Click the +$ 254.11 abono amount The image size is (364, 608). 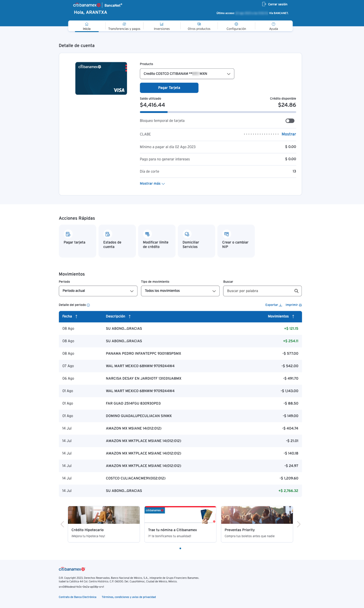(x=291, y=341)
